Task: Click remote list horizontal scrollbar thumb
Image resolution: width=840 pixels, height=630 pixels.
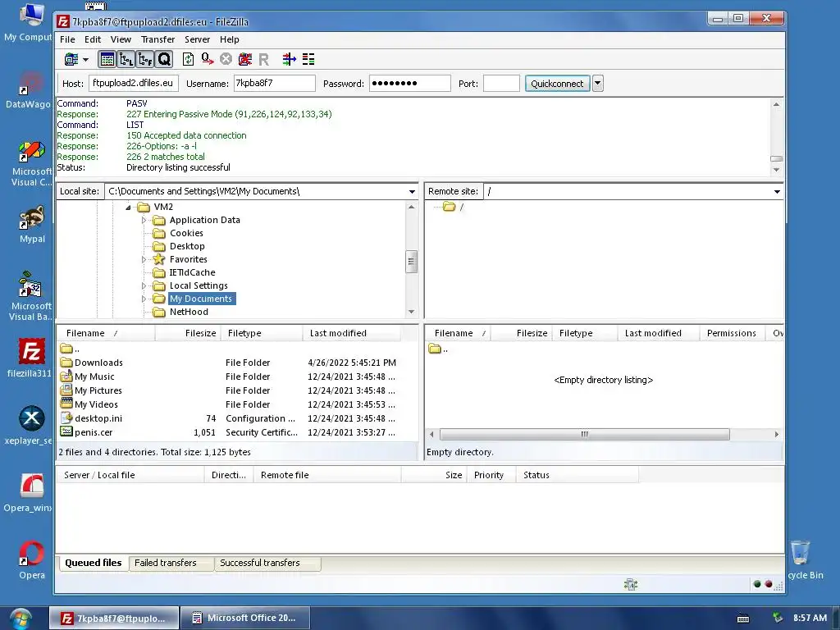Action: click(x=584, y=435)
